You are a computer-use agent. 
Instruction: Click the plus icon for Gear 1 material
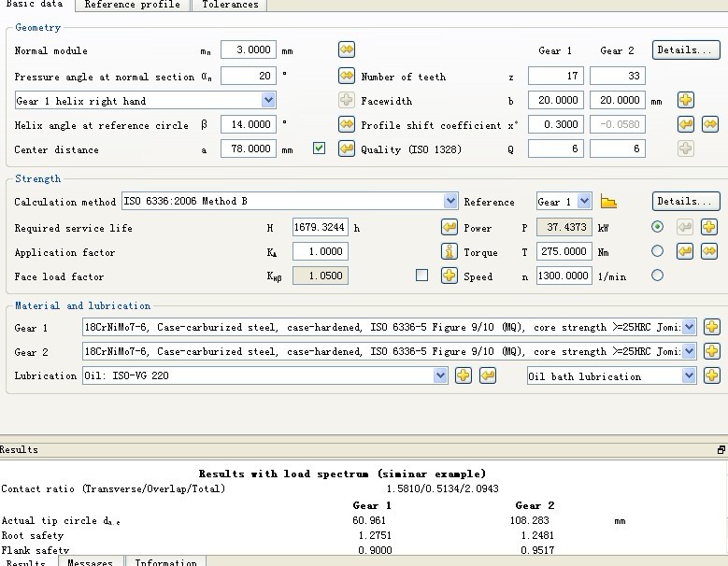712,327
